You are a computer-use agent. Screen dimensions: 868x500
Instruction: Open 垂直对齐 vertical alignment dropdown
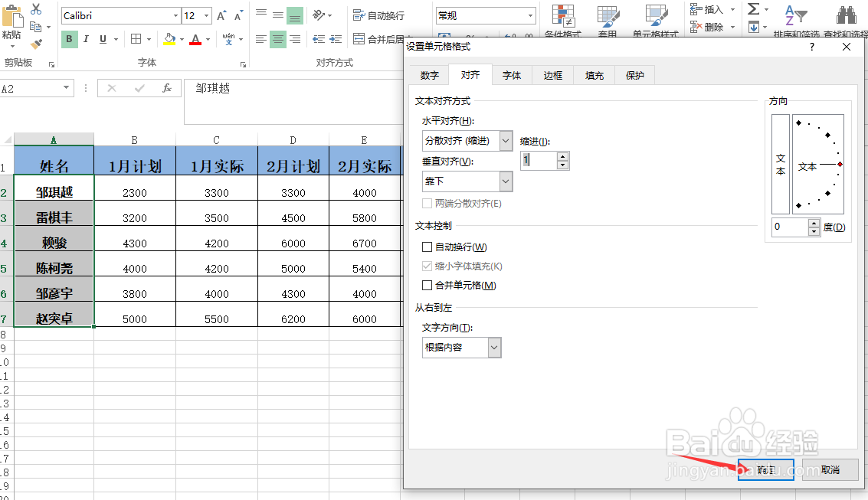point(506,181)
